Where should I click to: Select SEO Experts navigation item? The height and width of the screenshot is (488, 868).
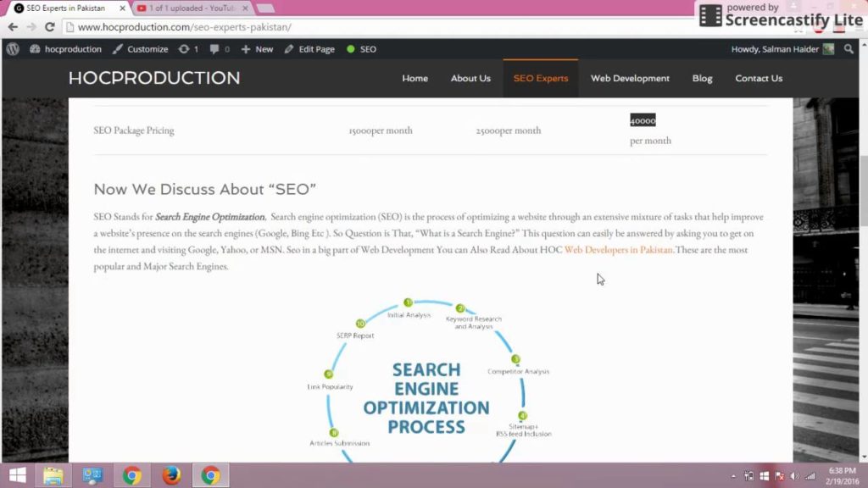pos(541,79)
